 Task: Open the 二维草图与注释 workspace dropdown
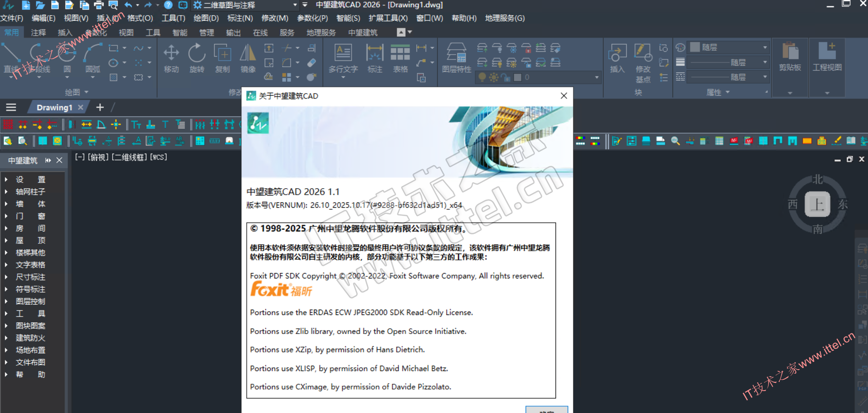[295, 5]
